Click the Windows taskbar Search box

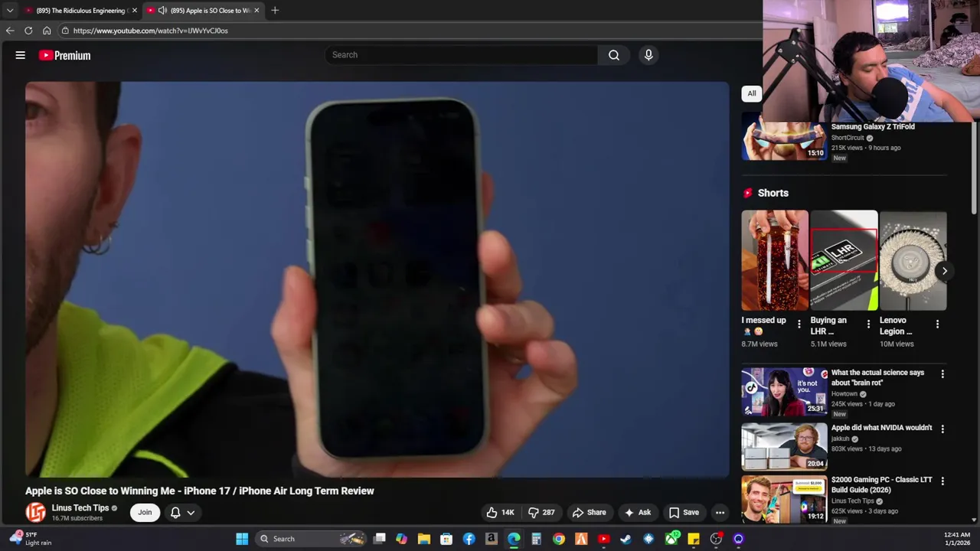coord(310,539)
